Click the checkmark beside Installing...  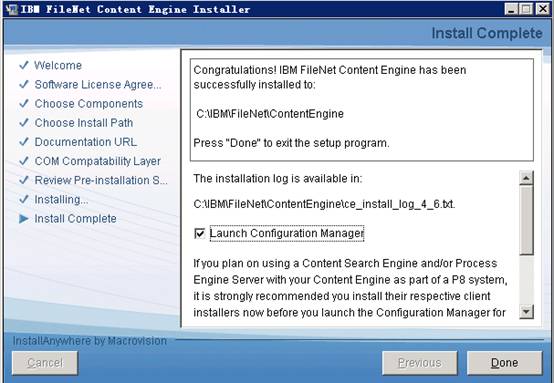pos(24,199)
